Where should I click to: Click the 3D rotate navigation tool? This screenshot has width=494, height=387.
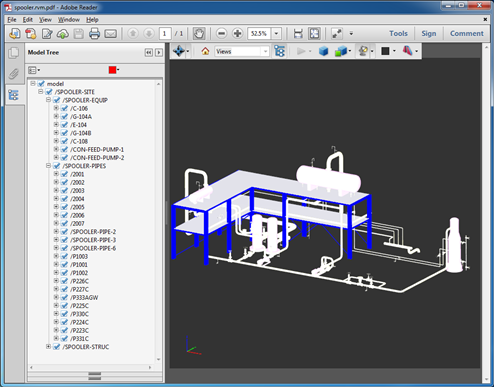coord(179,51)
